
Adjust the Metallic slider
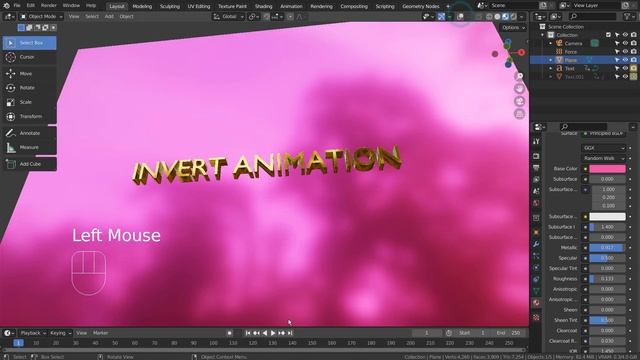(607, 247)
